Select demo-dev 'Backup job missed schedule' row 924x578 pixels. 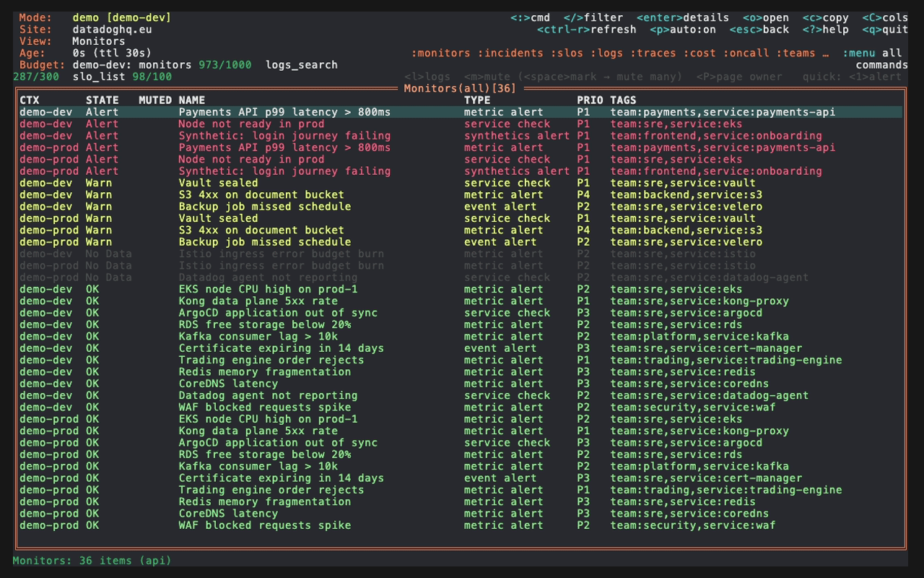[x=461, y=207]
